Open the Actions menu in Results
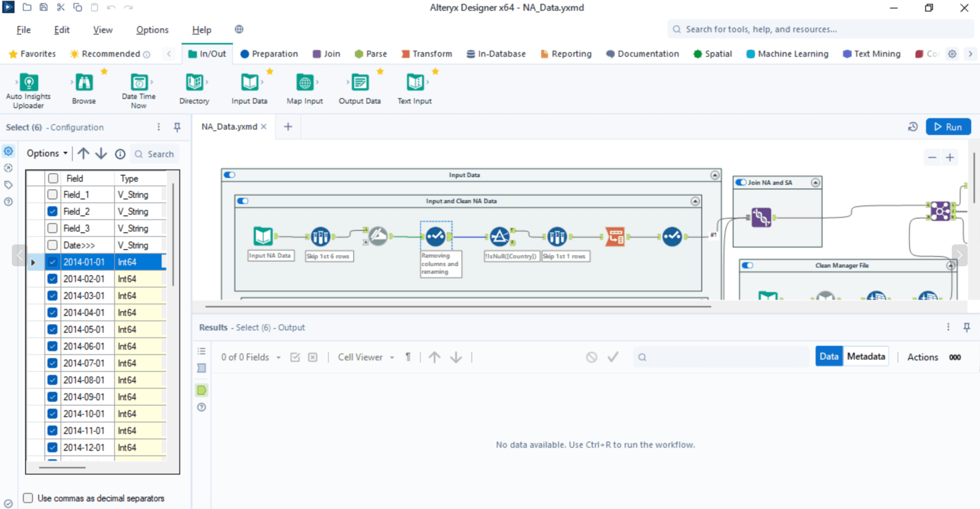Screen dimensions: 980x509 (923, 357)
